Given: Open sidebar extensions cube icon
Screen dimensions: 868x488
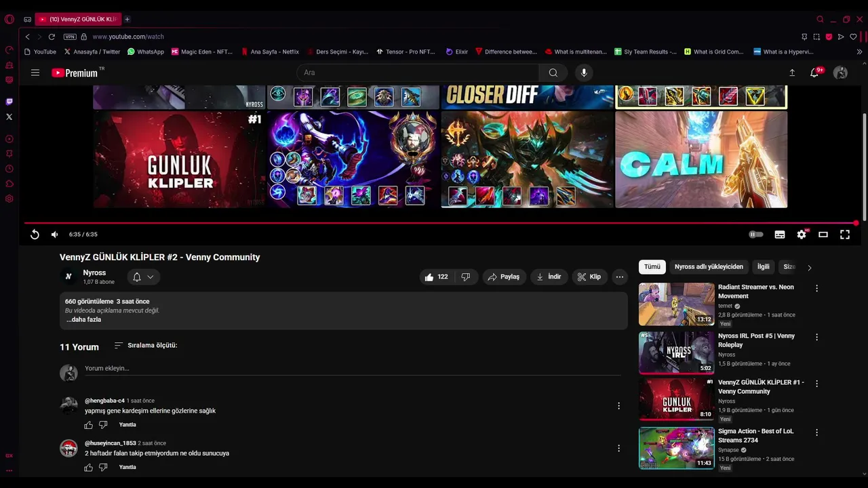Looking at the screenshot, I should (9, 184).
